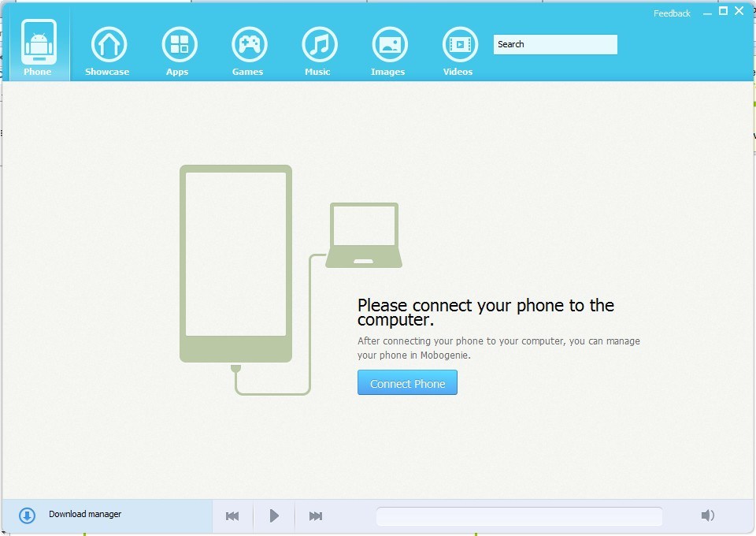Viewport: 756px width, 536px height.
Task: Switch to the Showcase tab
Action: [107, 49]
